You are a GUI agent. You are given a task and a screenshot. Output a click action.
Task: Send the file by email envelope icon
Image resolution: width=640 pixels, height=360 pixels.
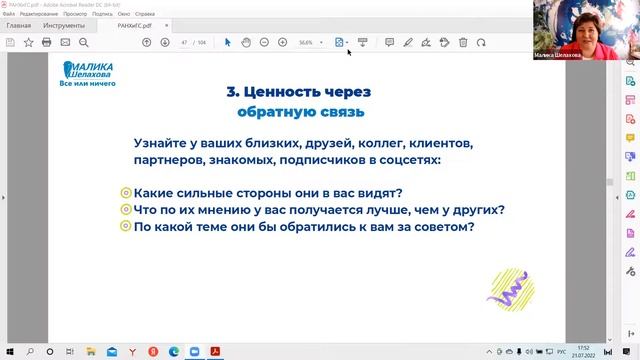tap(65, 42)
